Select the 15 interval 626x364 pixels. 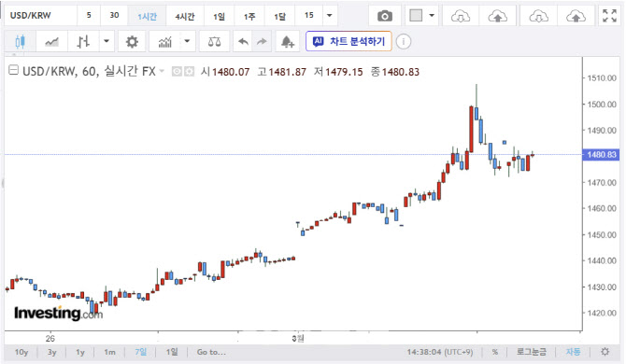[x=308, y=15]
